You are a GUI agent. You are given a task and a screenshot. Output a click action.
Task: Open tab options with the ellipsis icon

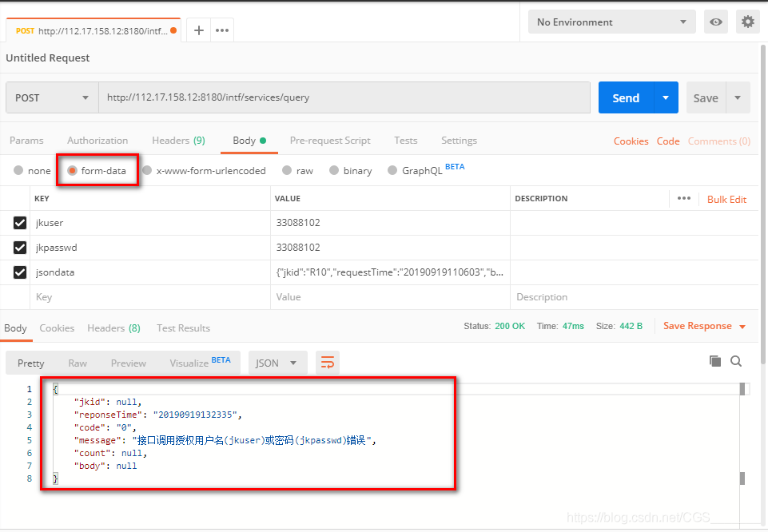(221, 30)
